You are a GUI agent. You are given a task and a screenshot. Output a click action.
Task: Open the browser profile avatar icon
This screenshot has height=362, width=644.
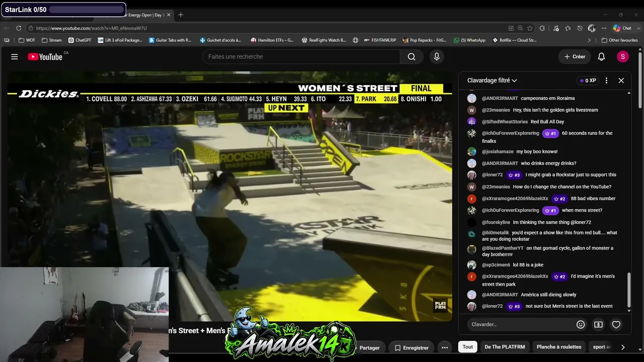[592, 28]
